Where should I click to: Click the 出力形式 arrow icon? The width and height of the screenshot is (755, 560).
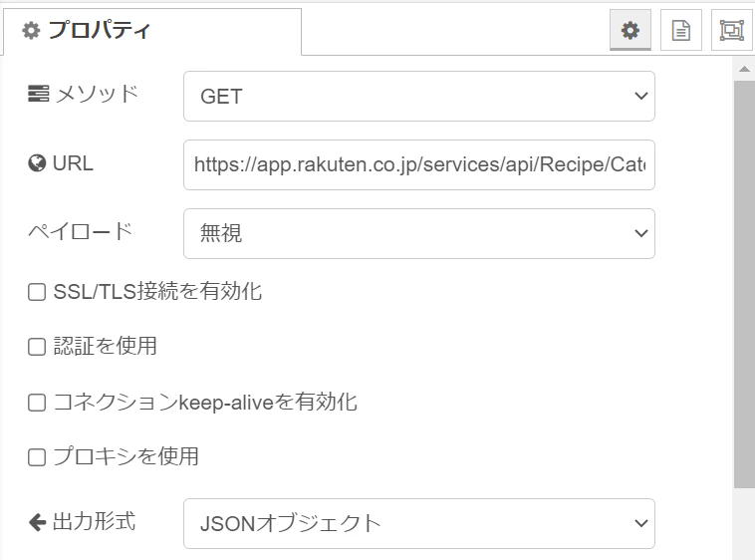pyautogui.click(x=37, y=522)
